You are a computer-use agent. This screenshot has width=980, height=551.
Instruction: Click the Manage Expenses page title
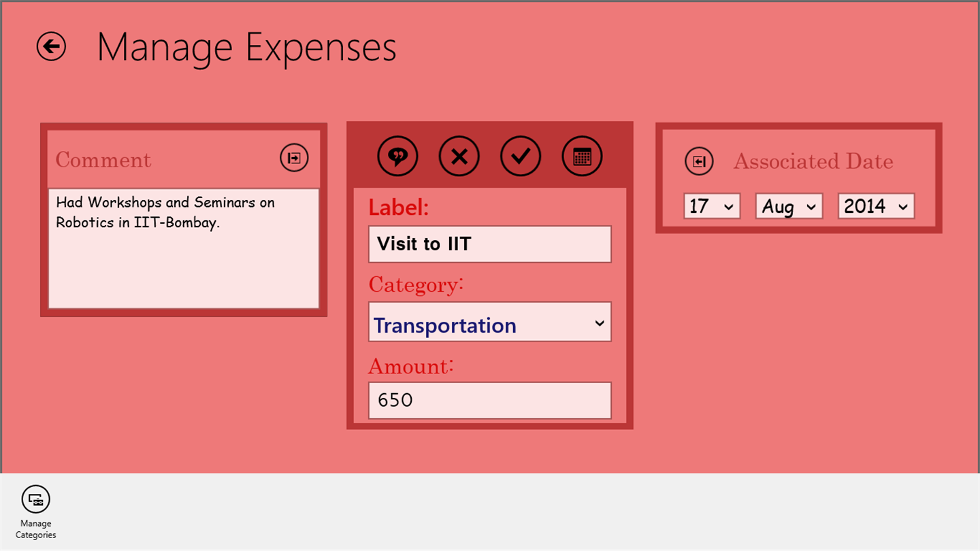pos(246,48)
